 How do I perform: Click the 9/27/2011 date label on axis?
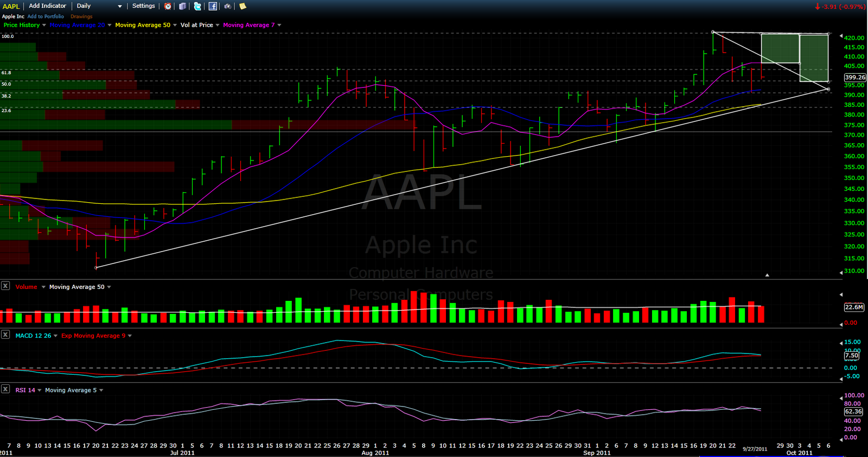tap(755, 449)
